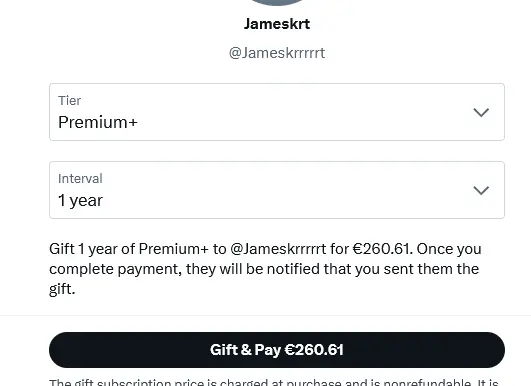This screenshot has width=531, height=386.
Task: Click the Gift & Pay €260.61 button
Action: click(x=277, y=350)
